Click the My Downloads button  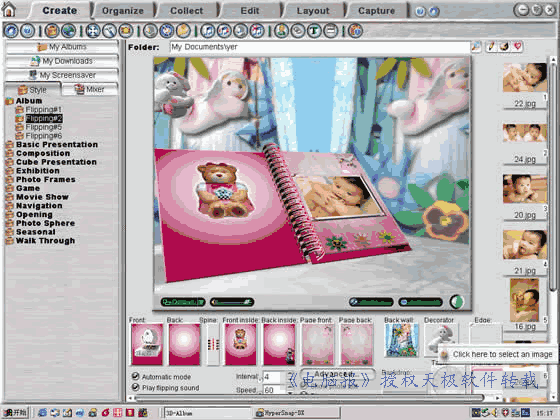click(x=62, y=61)
